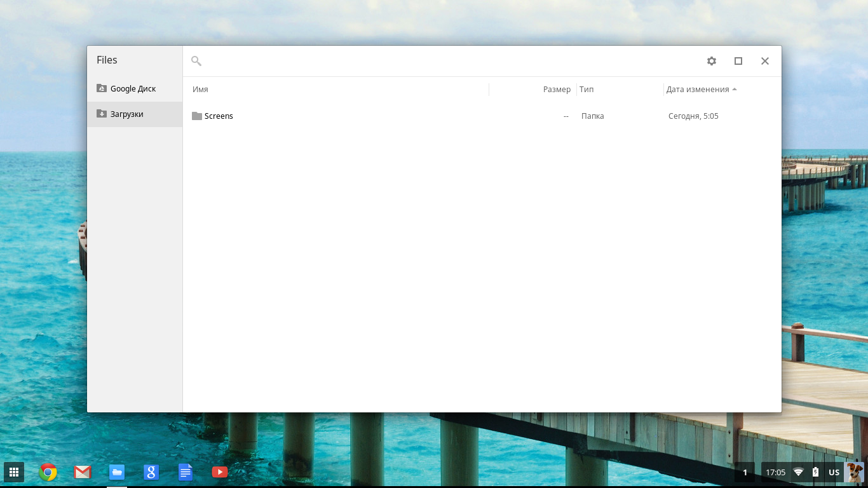868x488 pixels.
Task: Select Google Диск in sidebar
Action: tap(135, 88)
